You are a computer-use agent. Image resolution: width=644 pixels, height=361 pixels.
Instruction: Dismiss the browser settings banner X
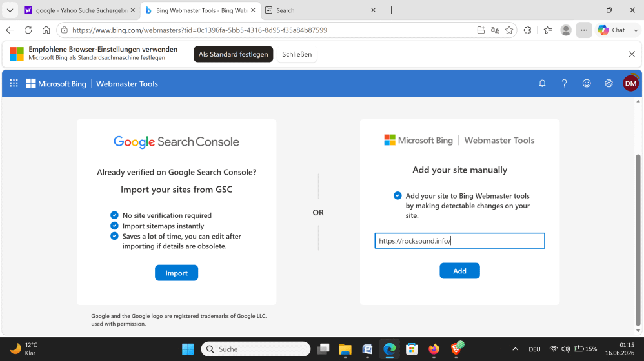[632, 54]
